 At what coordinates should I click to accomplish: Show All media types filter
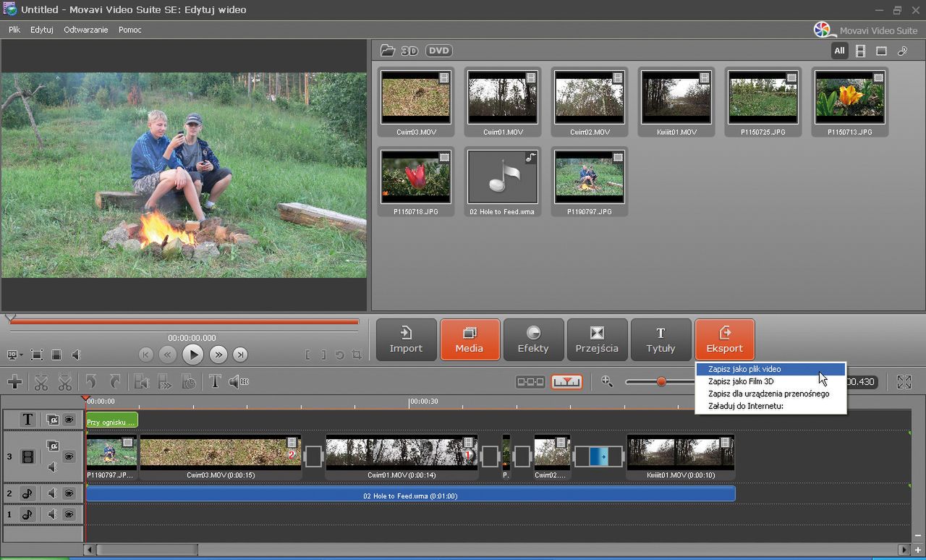pos(839,51)
